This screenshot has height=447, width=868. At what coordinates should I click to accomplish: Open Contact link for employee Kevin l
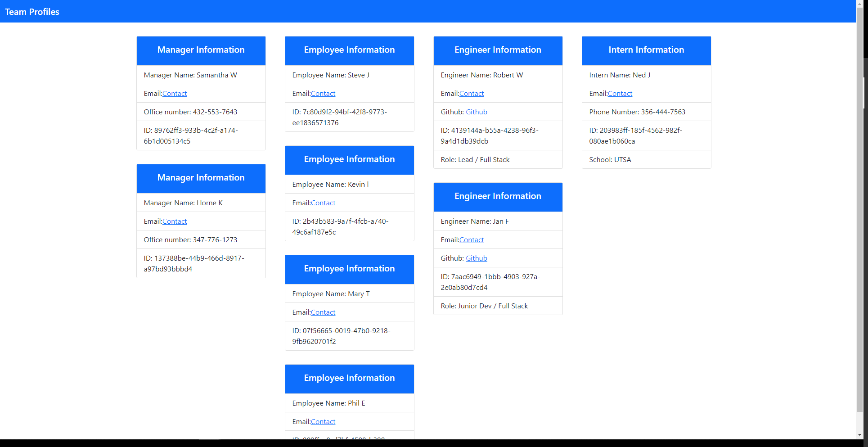(323, 203)
